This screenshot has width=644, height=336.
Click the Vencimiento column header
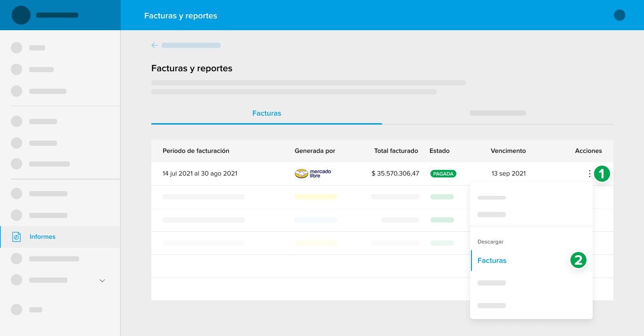(508, 151)
